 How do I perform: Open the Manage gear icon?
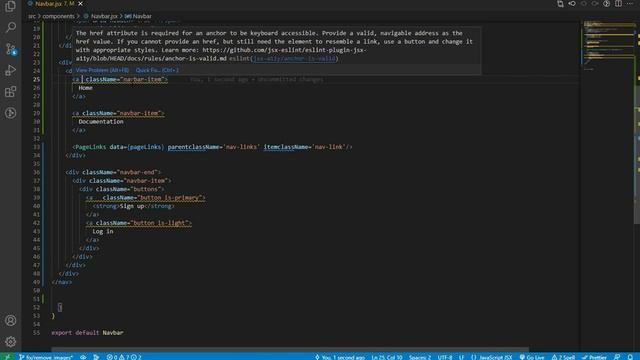click(11, 342)
